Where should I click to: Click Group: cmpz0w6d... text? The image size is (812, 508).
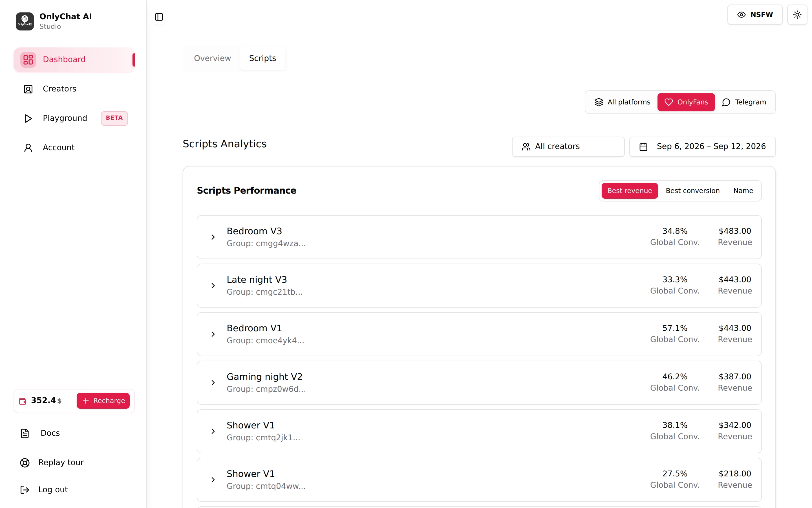(x=266, y=389)
